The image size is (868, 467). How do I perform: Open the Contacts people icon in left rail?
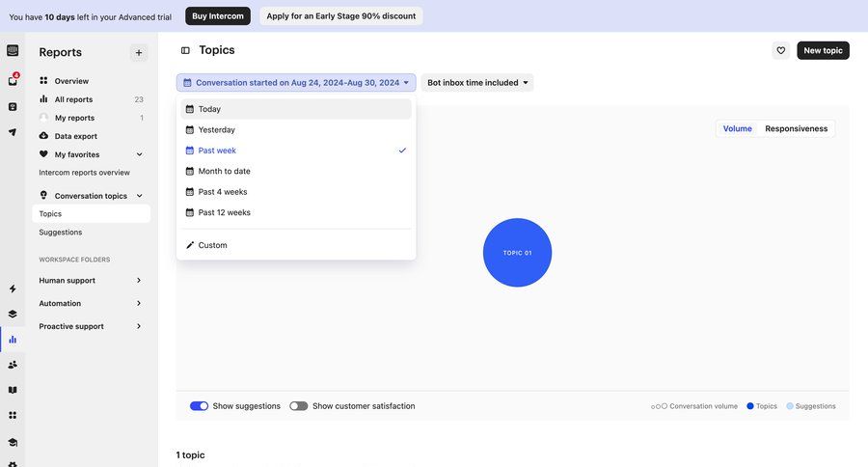[x=13, y=365]
